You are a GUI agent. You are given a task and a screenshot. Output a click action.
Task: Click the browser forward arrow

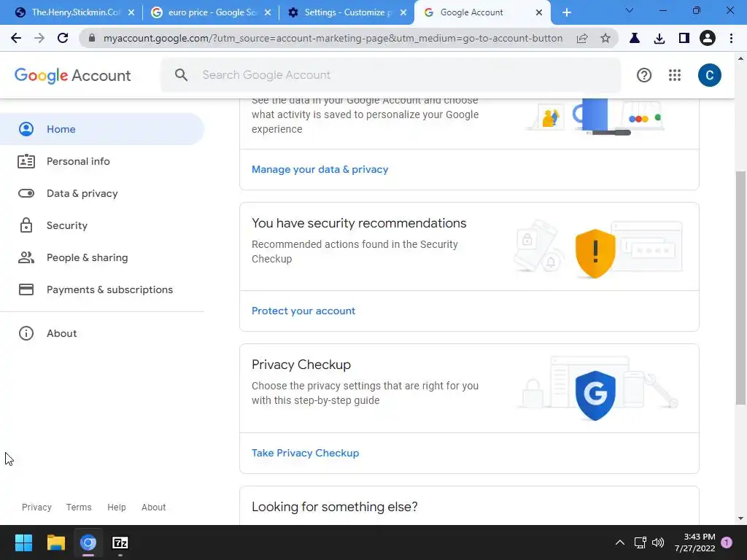pos(39,38)
